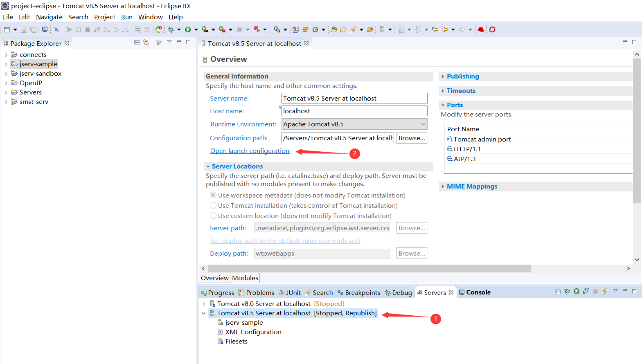The image size is (642, 364).
Task: Select Tomcat v8.5 Server at localhost row
Action: click(293, 313)
